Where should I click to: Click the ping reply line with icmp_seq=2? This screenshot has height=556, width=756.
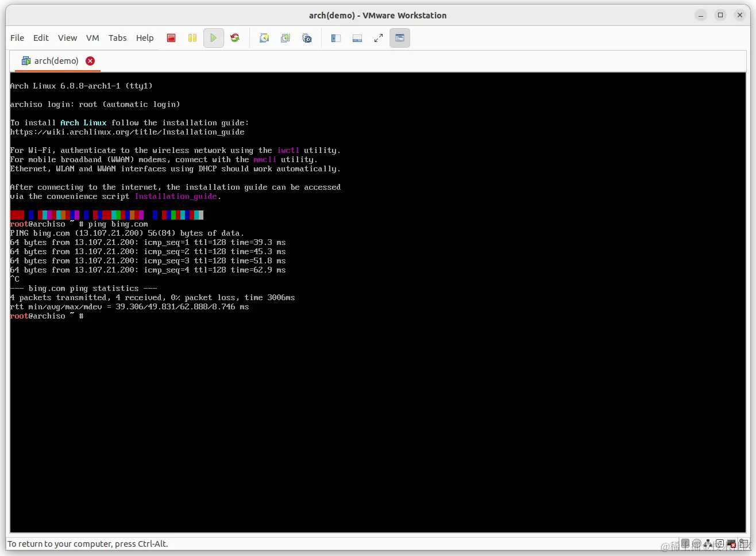(x=148, y=252)
